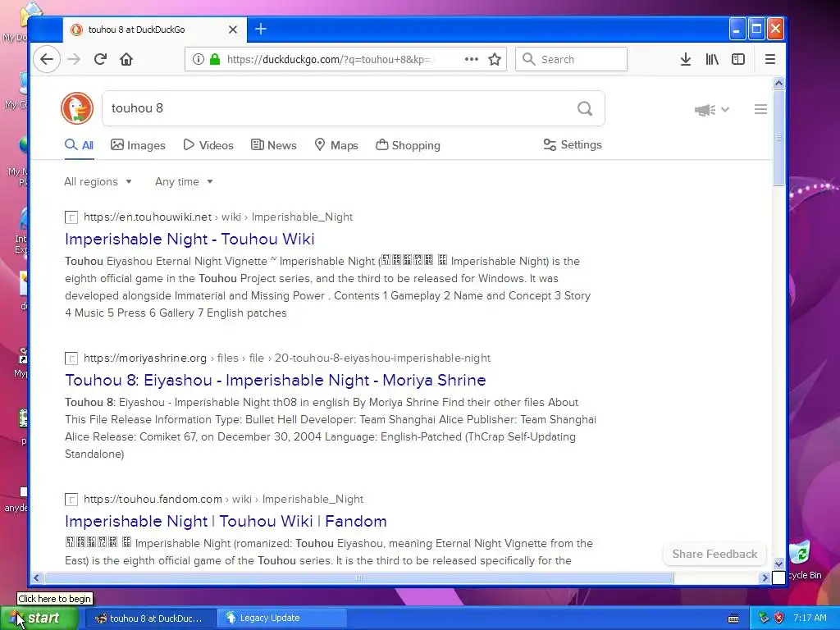View the green secure padlock details
The image size is (840, 630).
point(215,59)
